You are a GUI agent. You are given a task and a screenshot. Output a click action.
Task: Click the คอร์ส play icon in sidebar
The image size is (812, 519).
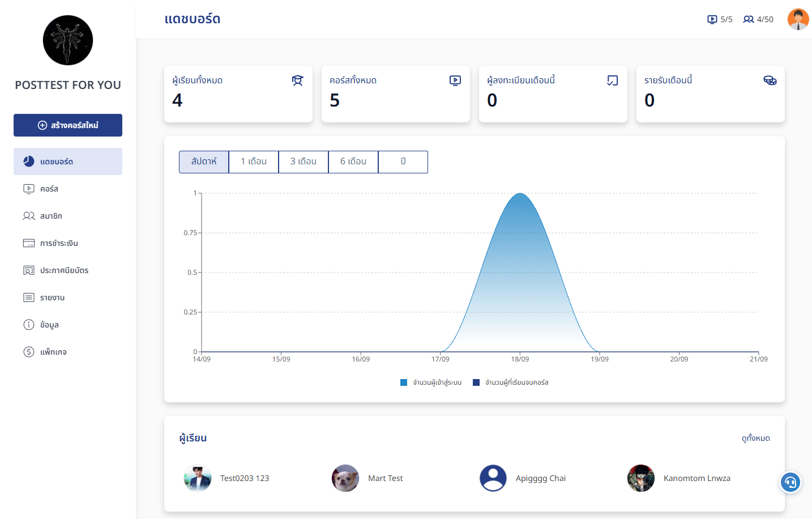pyautogui.click(x=29, y=189)
